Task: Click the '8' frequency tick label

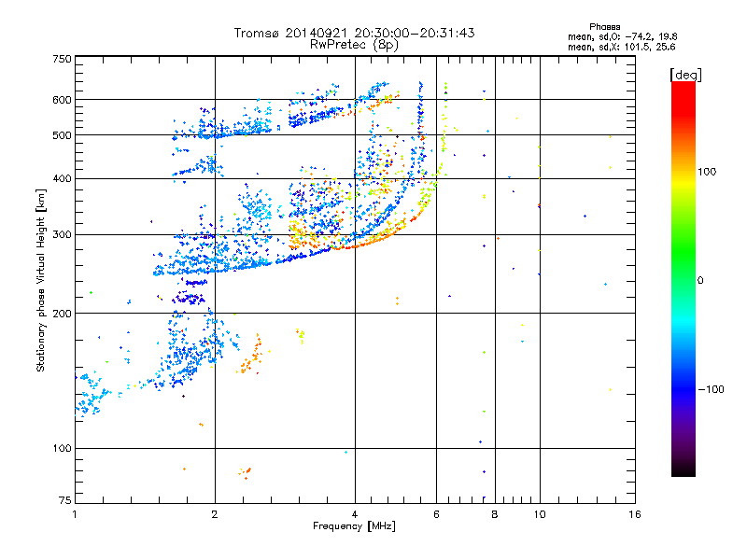Action: point(495,514)
